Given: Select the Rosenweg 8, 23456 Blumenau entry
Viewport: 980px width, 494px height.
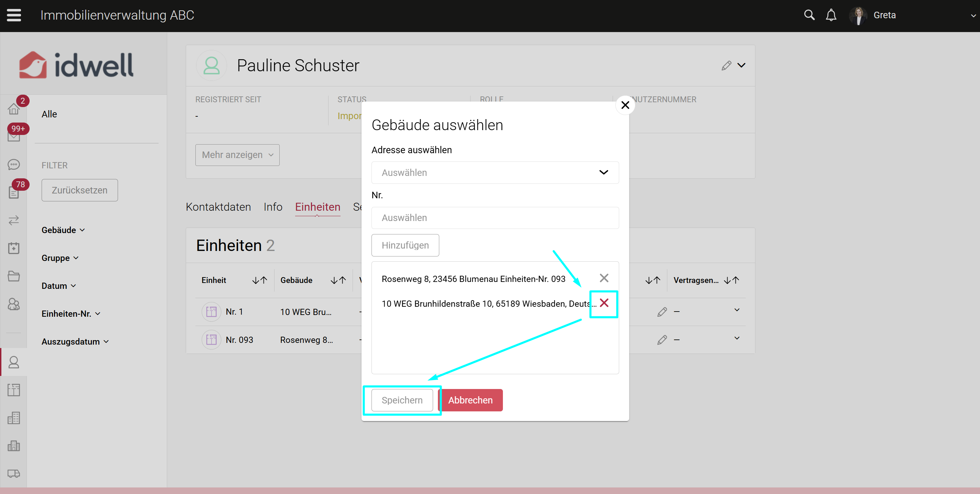Looking at the screenshot, I should [473, 279].
